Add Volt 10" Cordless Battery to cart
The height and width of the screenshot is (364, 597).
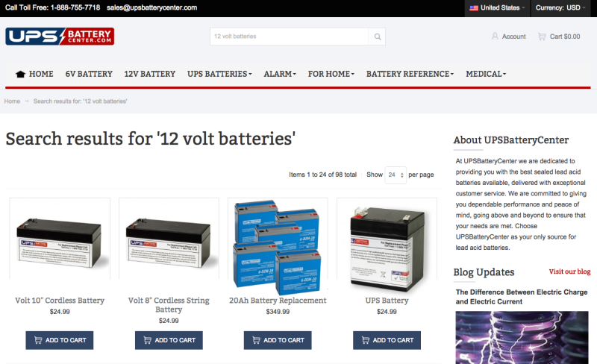click(60, 340)
